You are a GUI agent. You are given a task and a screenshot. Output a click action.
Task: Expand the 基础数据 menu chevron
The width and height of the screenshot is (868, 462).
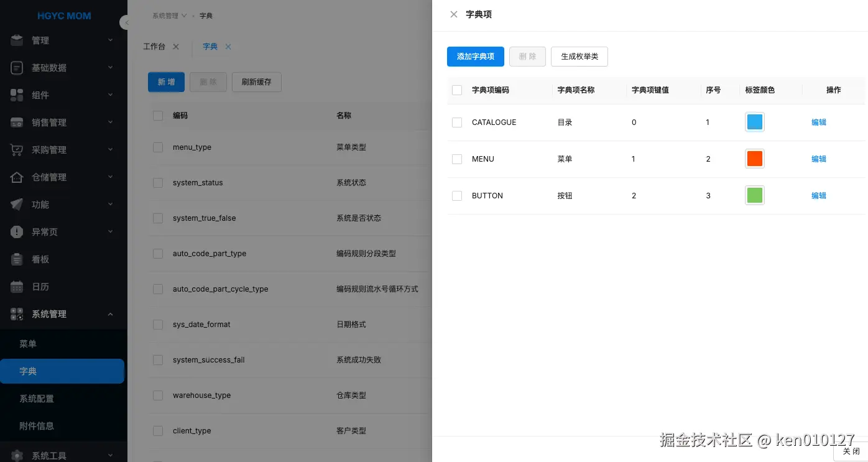click(111, 68)
